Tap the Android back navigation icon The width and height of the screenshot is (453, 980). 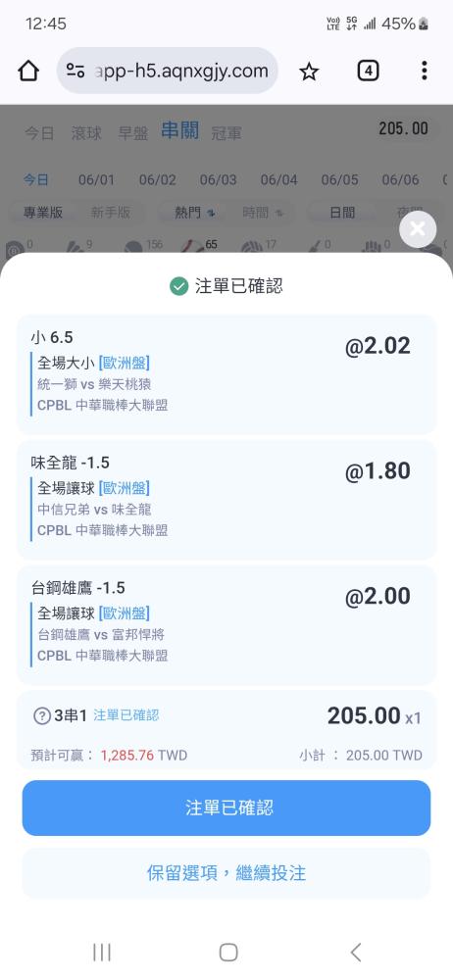click(x=355, y=952)
